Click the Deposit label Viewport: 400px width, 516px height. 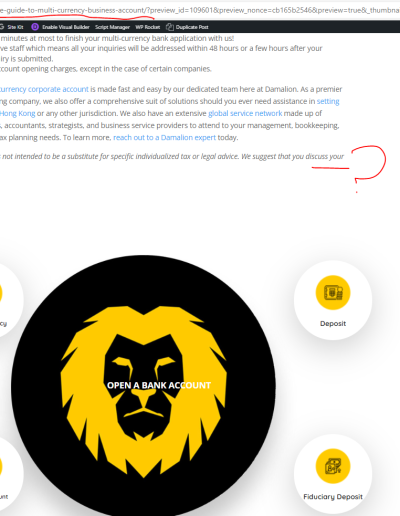333,323
